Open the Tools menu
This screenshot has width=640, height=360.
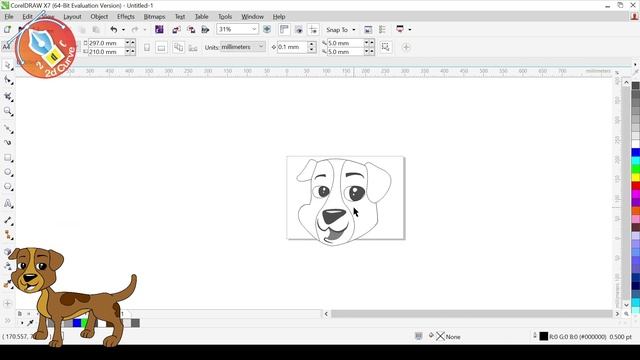tap(225, 16)
